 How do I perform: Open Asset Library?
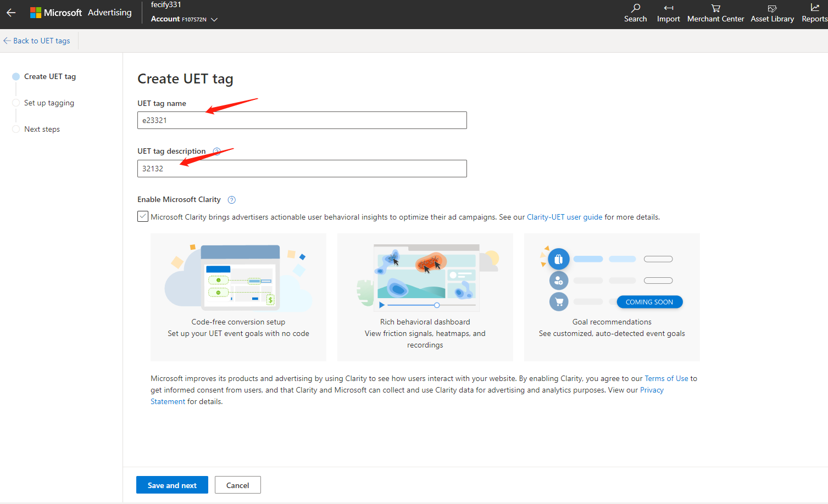(772, 13)
